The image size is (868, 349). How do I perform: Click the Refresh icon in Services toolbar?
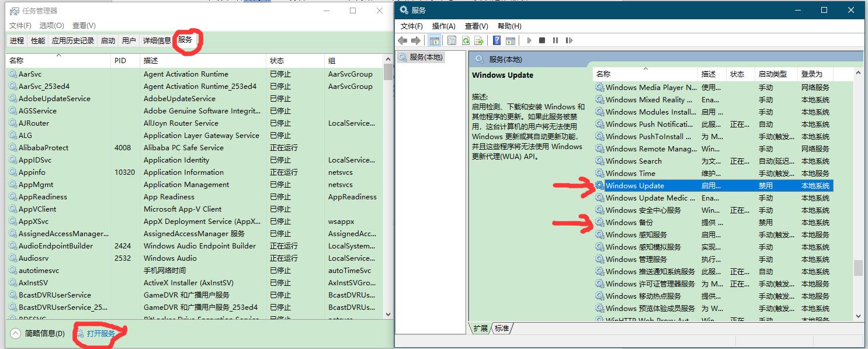coord(466,40)
